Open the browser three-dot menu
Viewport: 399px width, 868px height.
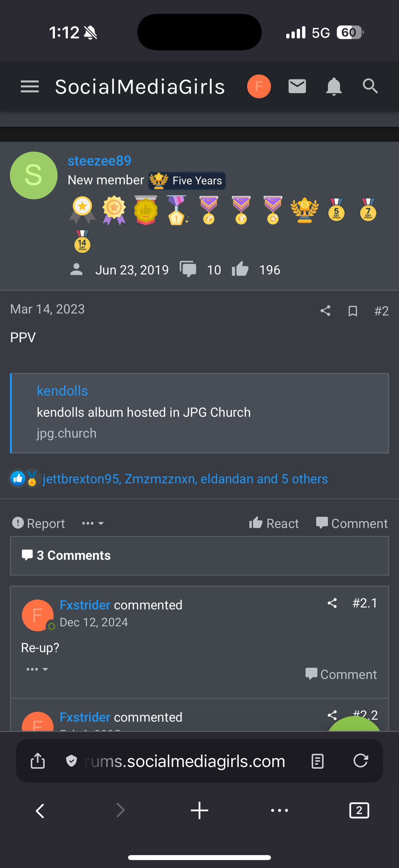click(x=280, y=810)
